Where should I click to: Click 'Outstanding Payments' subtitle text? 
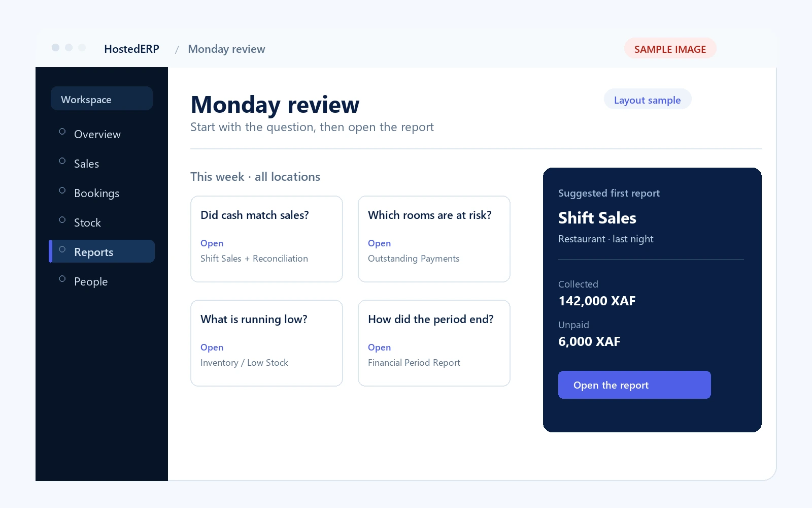[x=414, y=259]
